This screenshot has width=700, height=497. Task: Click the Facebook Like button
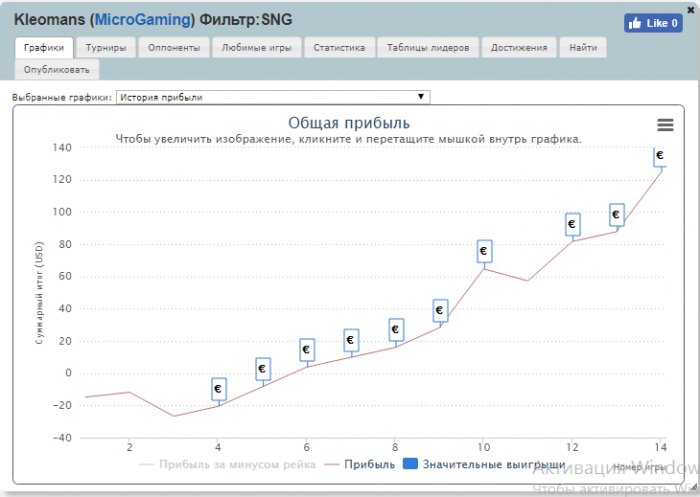click(653, 23)
